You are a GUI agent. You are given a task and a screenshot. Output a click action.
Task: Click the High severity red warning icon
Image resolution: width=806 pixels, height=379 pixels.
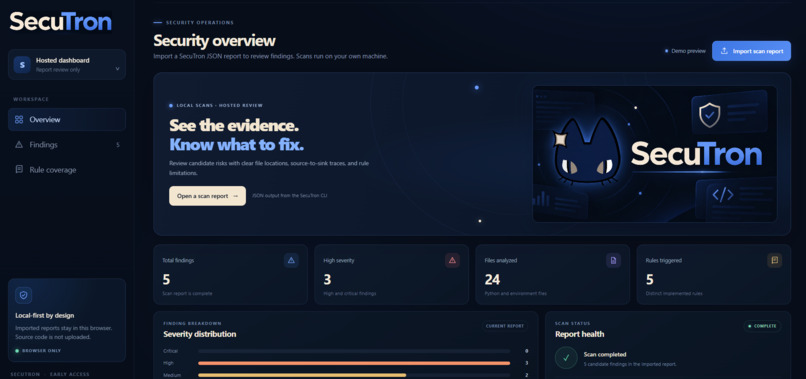[x=452, y=260]
